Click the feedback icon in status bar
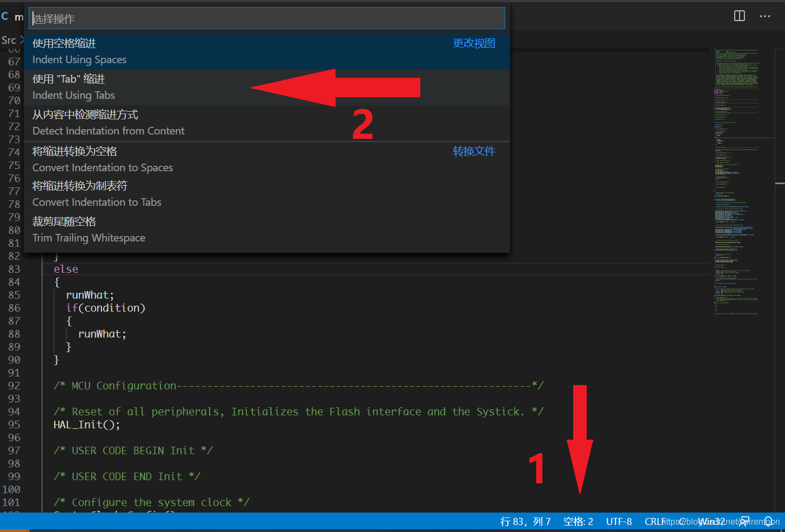Viewport: 785px width, 532px height. [x=744, y=521]
